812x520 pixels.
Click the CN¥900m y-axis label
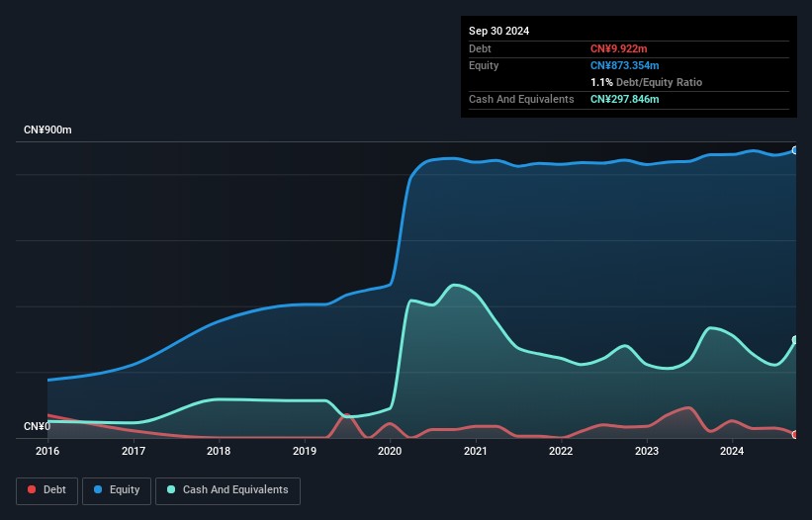[47, 130]
